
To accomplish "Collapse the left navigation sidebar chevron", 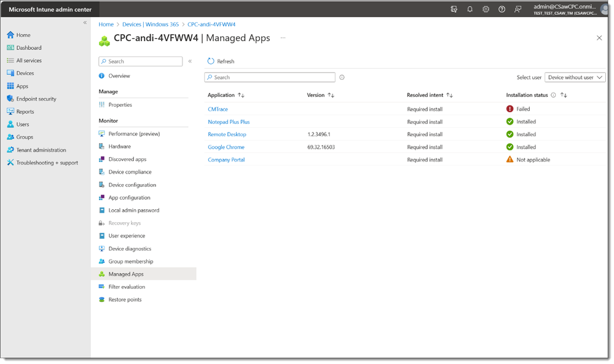I will point(85,23).
